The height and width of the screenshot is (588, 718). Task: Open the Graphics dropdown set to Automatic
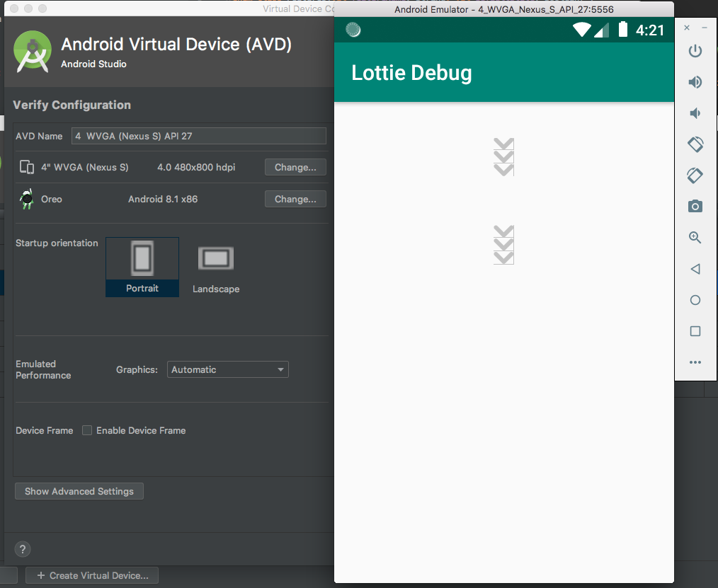pyautogui.click(x=227, y=369)
